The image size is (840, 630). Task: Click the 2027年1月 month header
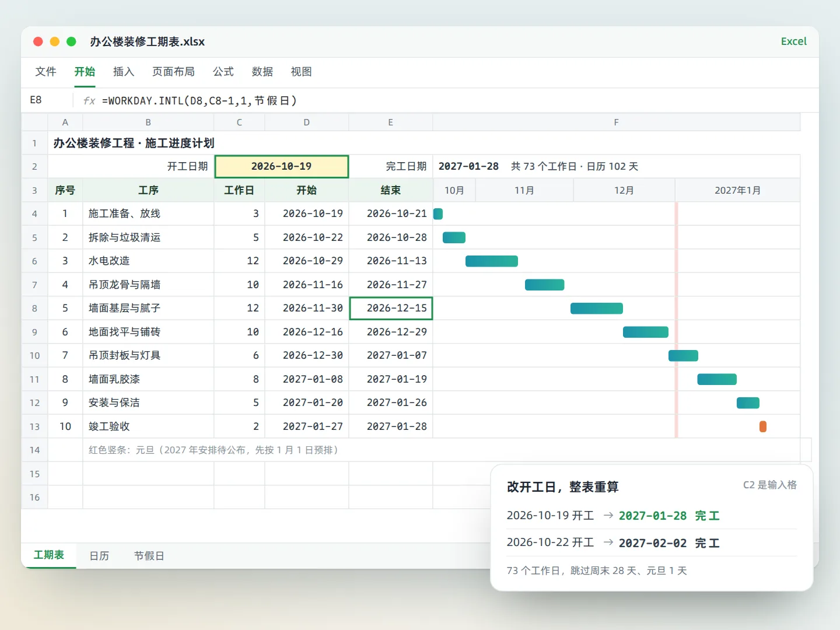[737, 190]
